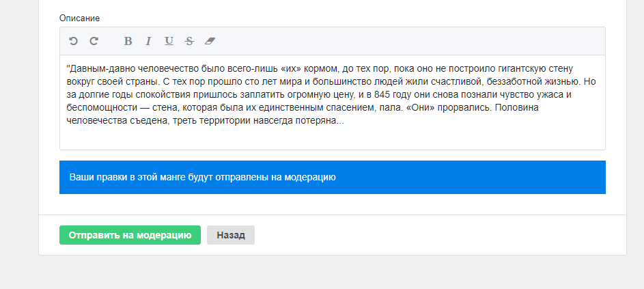Clear formatting with the eraser icon
Viewport: 644px width, 289px height.
[x=210, y=41]
